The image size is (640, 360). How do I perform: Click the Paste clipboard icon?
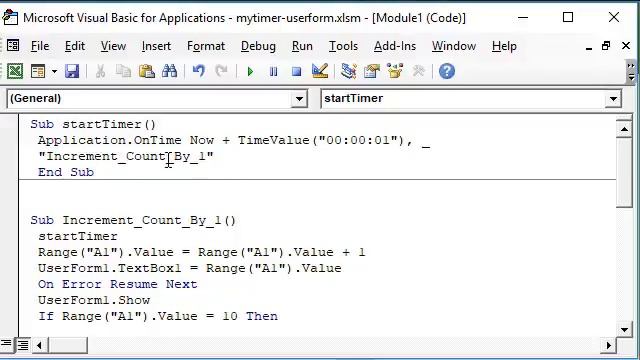pyautogui.click(x=146, y=71)
